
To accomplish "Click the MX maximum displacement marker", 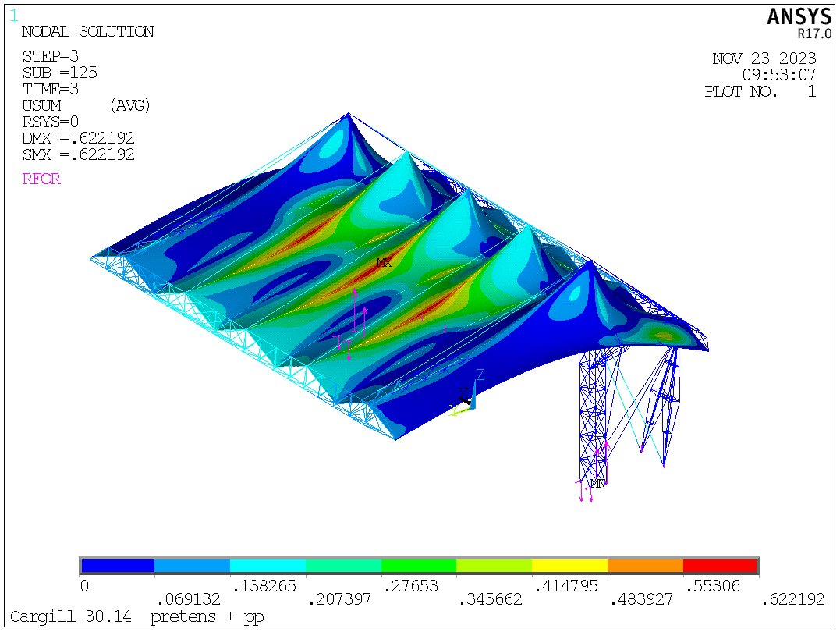I will pos(384,263).
